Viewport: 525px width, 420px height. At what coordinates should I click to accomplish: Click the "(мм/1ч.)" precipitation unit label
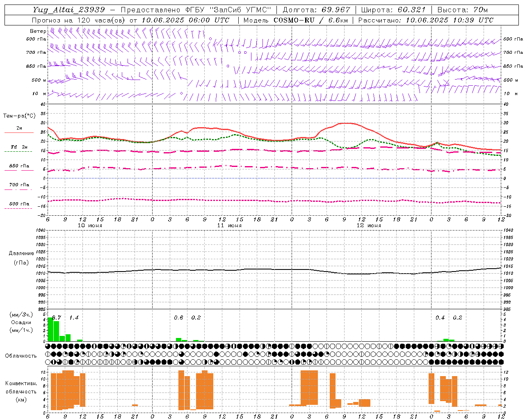tap(21, 330)
